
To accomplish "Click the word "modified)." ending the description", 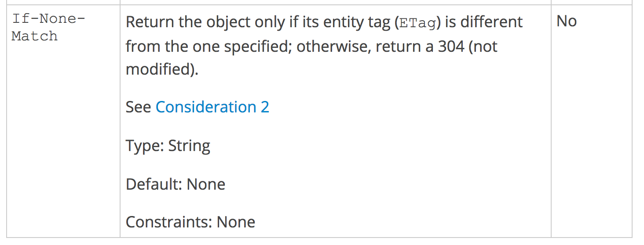I will [162, 69].
